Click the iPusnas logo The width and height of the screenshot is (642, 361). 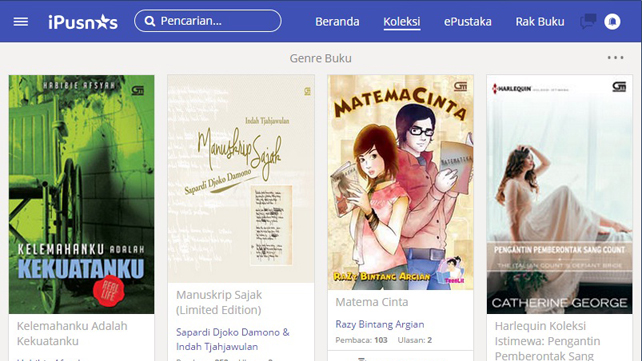(x=83, y=22)
